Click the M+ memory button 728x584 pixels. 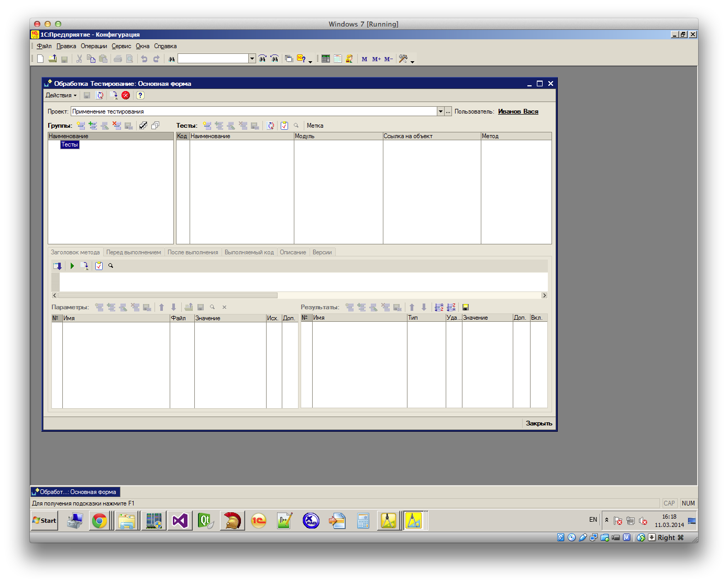(x=377, y=59)
